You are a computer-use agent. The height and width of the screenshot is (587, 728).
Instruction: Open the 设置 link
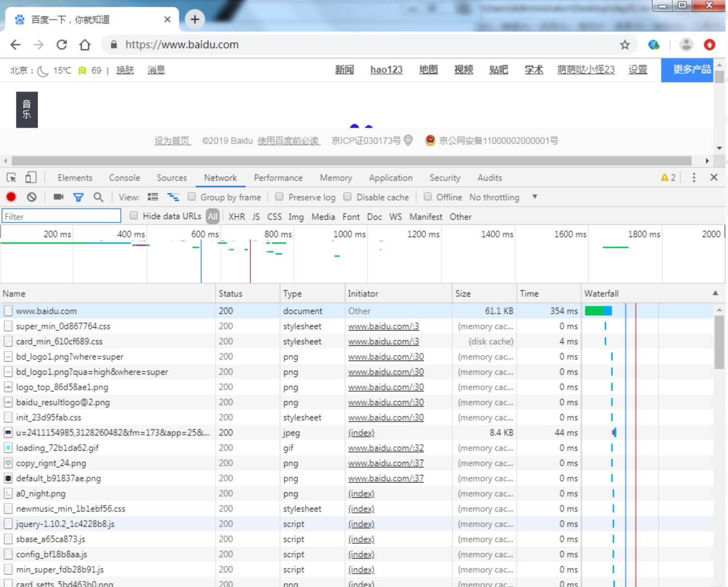click(x=638, y=70)
